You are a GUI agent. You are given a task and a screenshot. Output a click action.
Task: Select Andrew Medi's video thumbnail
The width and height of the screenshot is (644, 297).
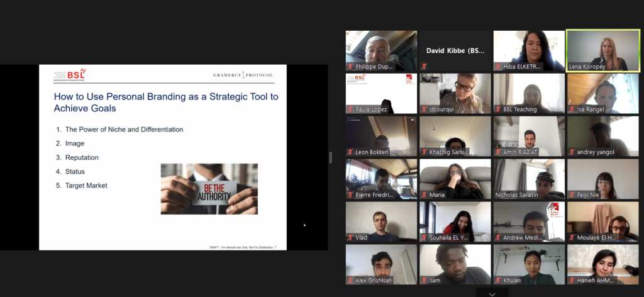528,220
